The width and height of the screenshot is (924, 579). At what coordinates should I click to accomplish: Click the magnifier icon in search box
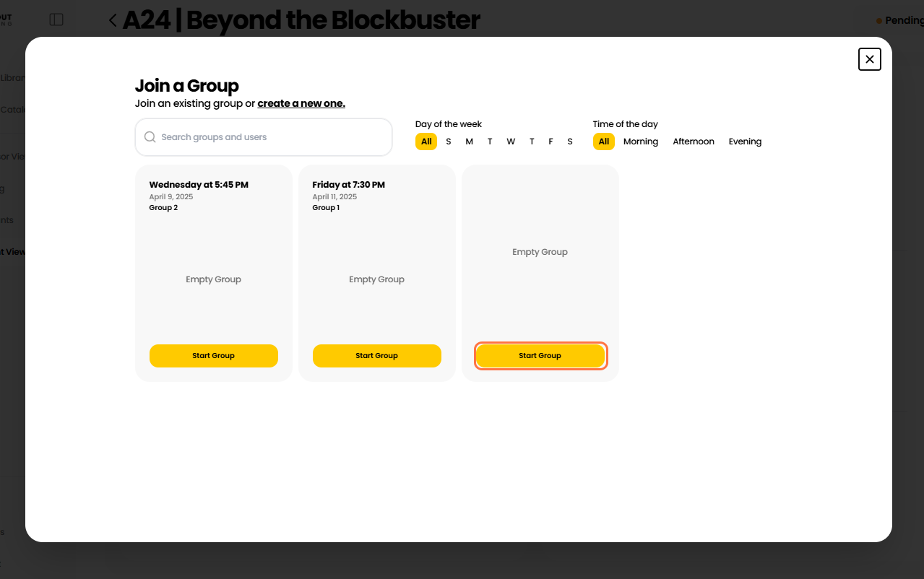click(x=150, y=137)
